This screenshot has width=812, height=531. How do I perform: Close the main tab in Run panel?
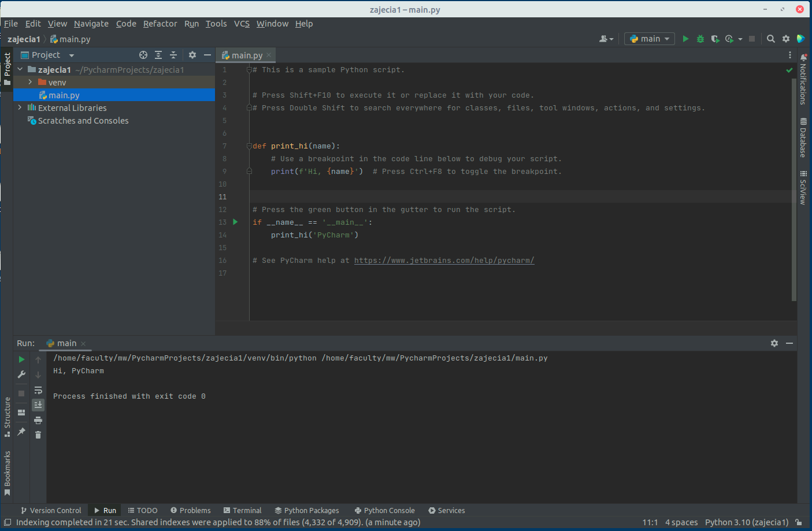point(83,344)
